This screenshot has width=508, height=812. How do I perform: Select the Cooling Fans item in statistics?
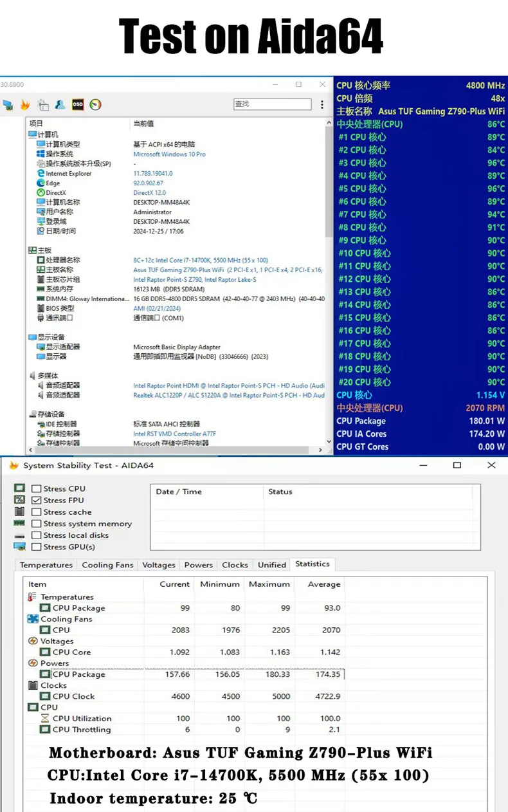click(x=66, y=619)
